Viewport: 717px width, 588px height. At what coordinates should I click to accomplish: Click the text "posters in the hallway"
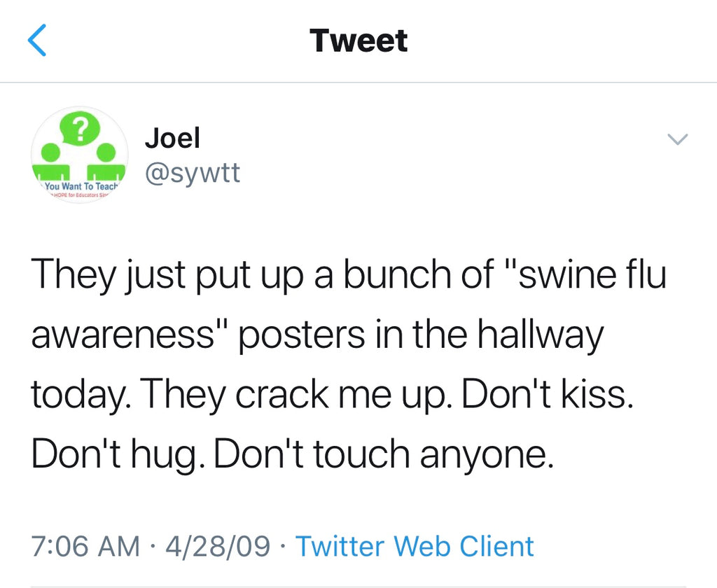point(421,335)
